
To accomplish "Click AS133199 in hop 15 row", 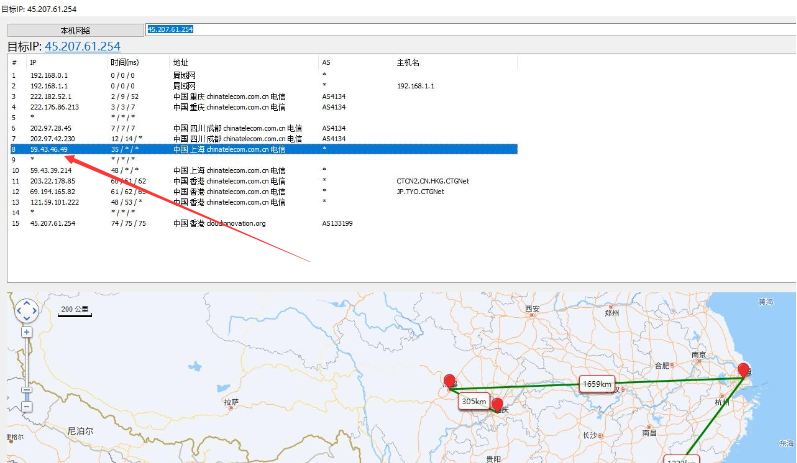I will click(337, 223).
